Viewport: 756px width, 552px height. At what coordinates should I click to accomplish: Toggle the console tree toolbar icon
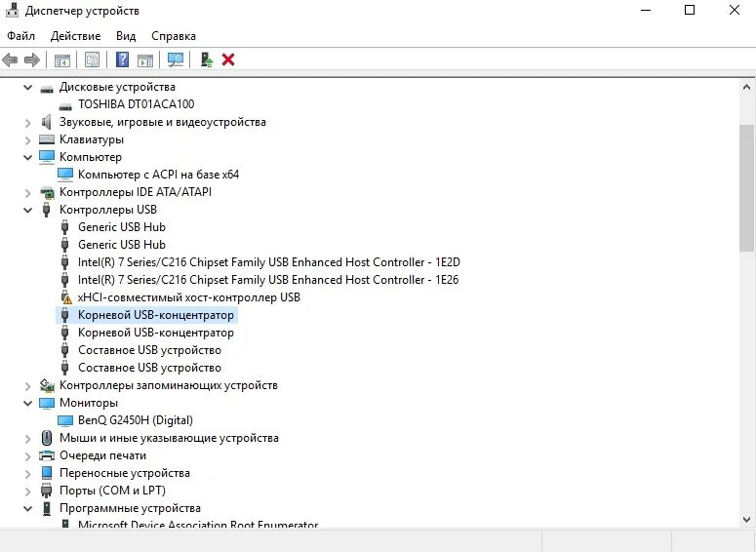pyautogui.click(x=62, y=60)
